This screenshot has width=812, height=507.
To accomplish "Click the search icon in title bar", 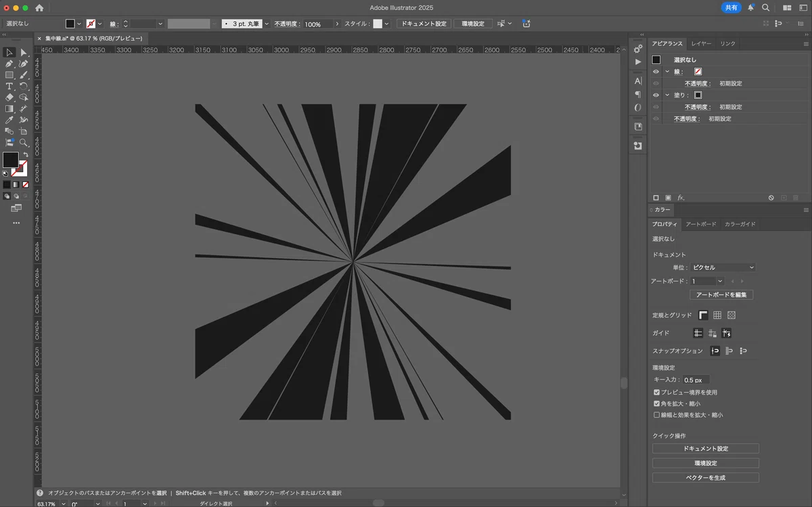I will pos(765,7).
